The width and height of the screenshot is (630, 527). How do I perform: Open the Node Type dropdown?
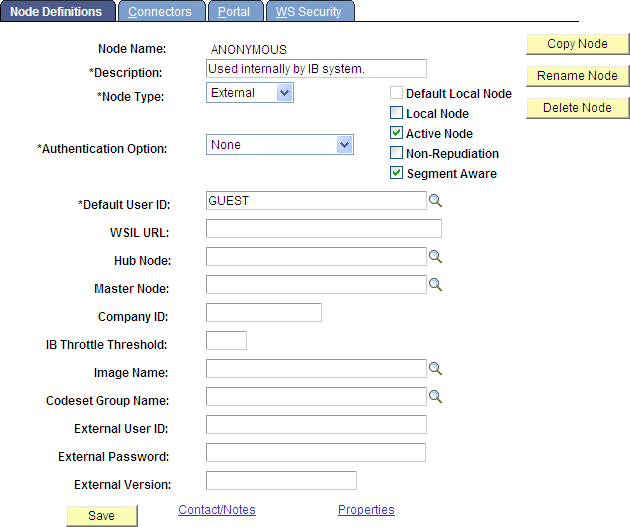point(284,93)
